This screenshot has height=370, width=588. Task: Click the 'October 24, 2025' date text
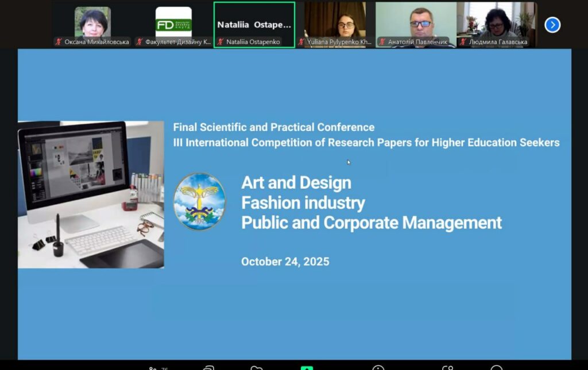point(285,262)
